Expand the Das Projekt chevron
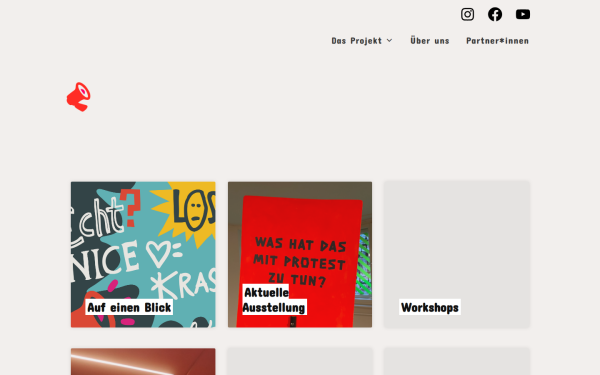 390,41
